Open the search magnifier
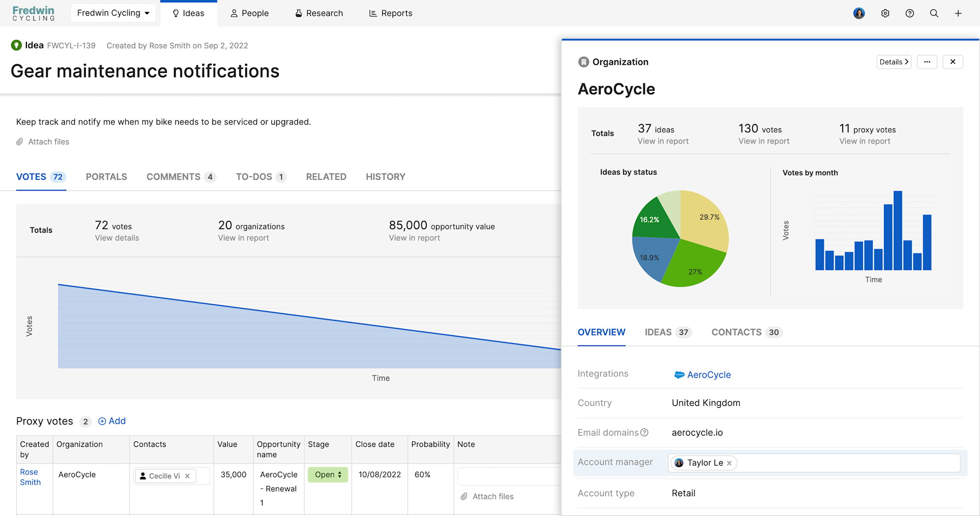This screenshot has width=980, height=516. [x=934, y=13]
